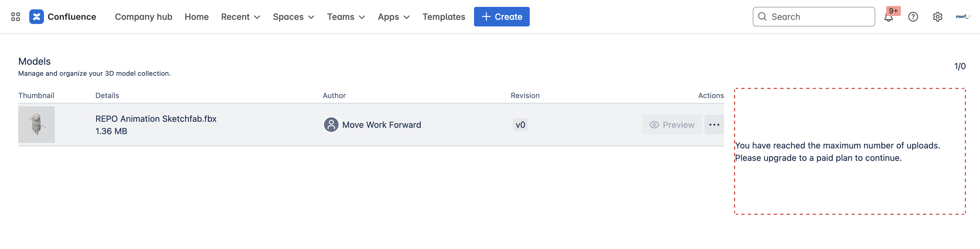
Task: Click the Confluence logo icon
Action: (36, 17)
